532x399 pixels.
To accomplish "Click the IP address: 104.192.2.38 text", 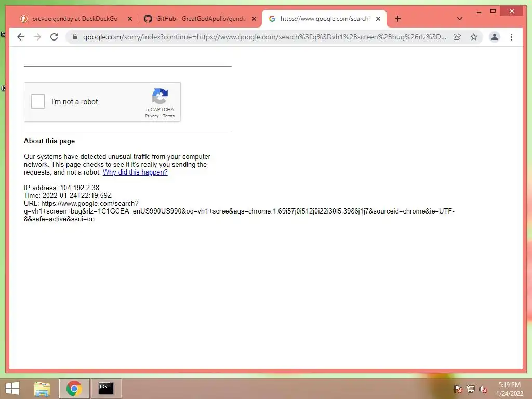I will click(61, 188).
